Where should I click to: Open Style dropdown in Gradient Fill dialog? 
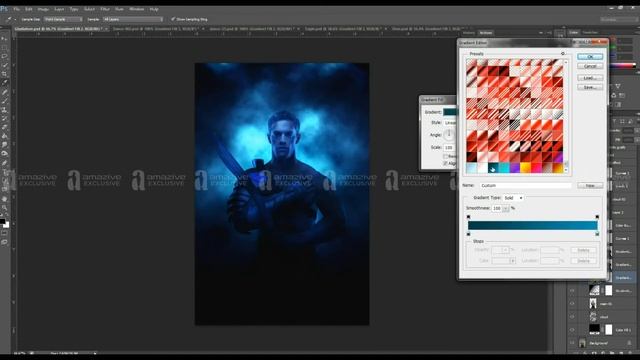click(x=450, y=122)
